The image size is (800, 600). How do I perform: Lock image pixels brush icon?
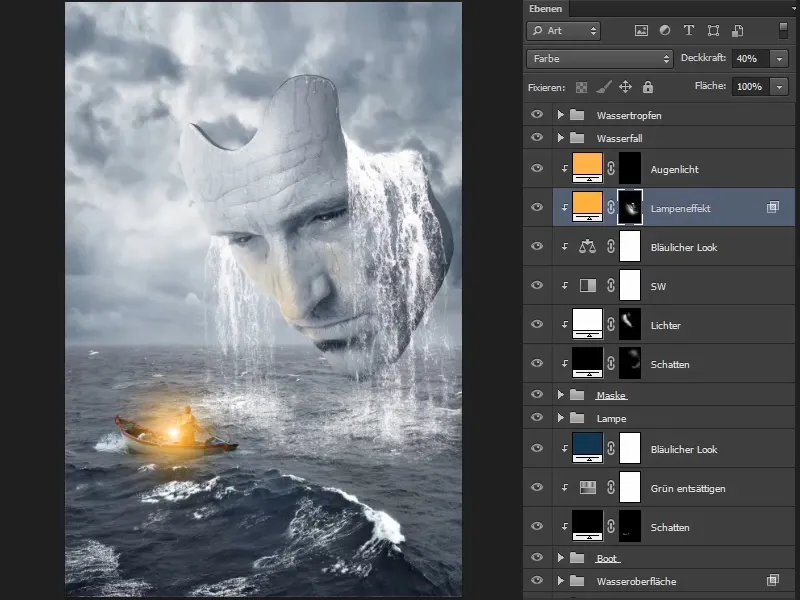[x=604, y=88]
